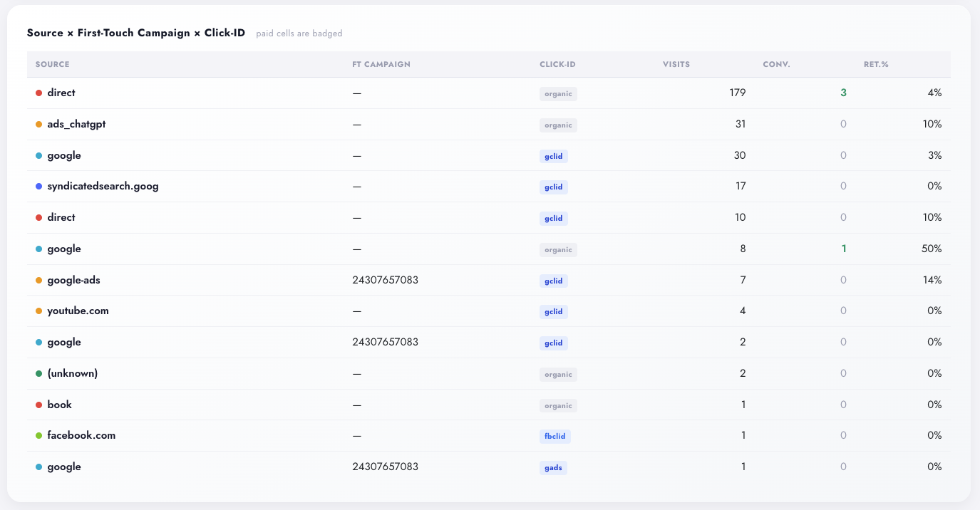980x510 pixels.
Task: Click the gclid badge in the youtube.com row
Action: tap(554, 311)
